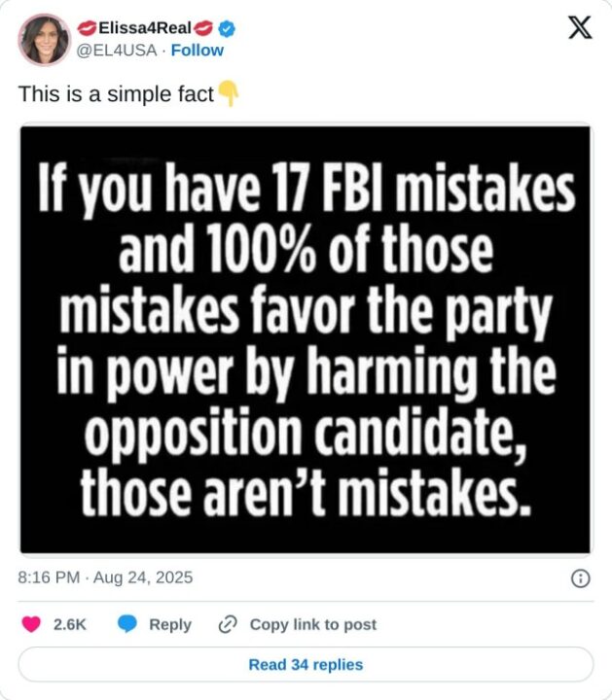Open the @EL4USA handle link

[x=116, y=51]
